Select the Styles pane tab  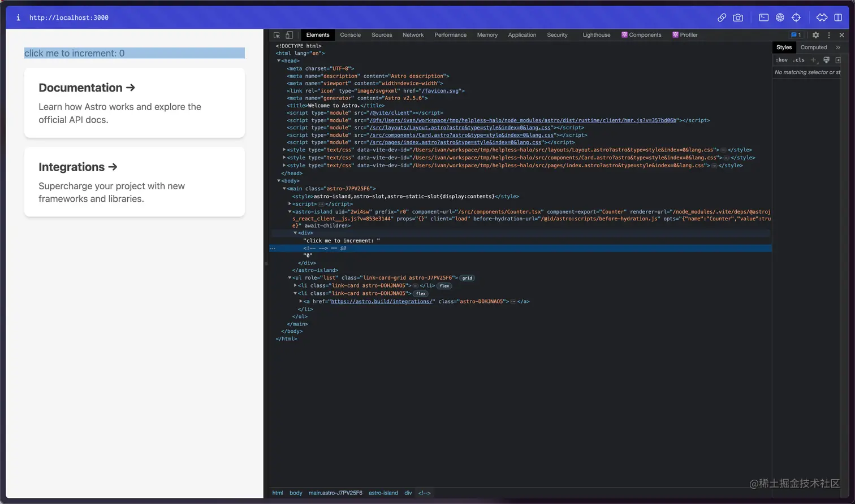pyautogui.click(x=784, y=47)
